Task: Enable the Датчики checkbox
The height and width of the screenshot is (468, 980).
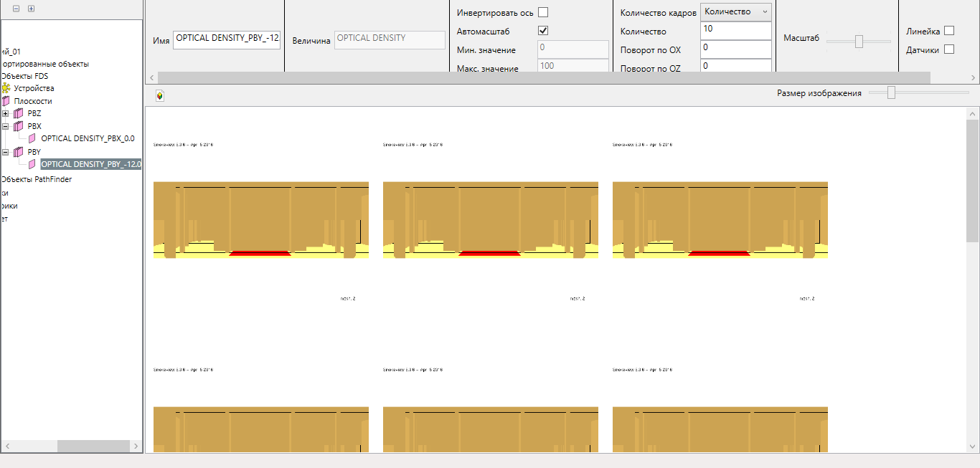Action: 949,49
